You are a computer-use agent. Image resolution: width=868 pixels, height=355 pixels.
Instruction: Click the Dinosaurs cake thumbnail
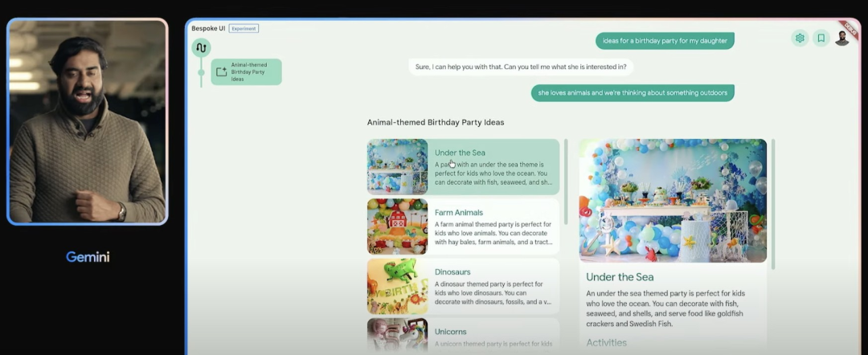click(x=398, y=287)
